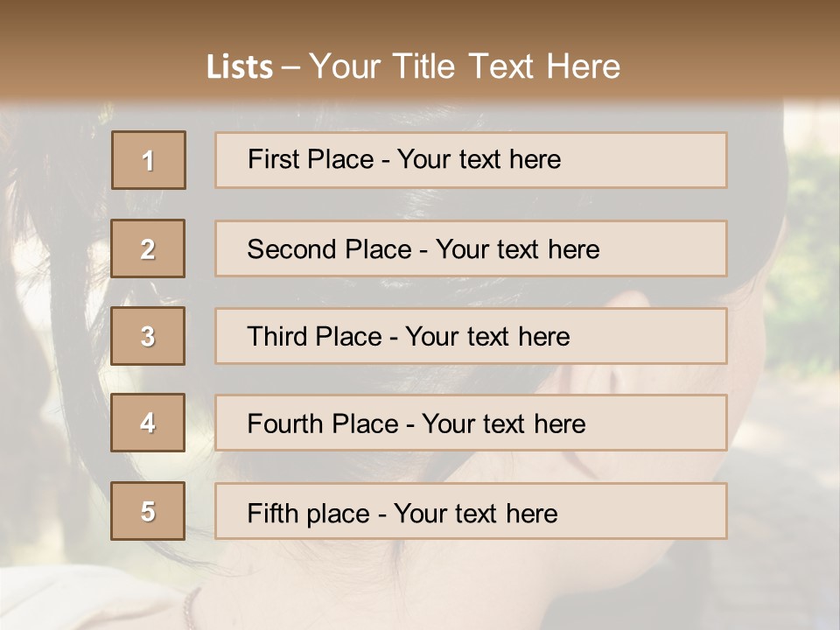Click the First Place text box
Screen dimensions: 840x630
471,160
